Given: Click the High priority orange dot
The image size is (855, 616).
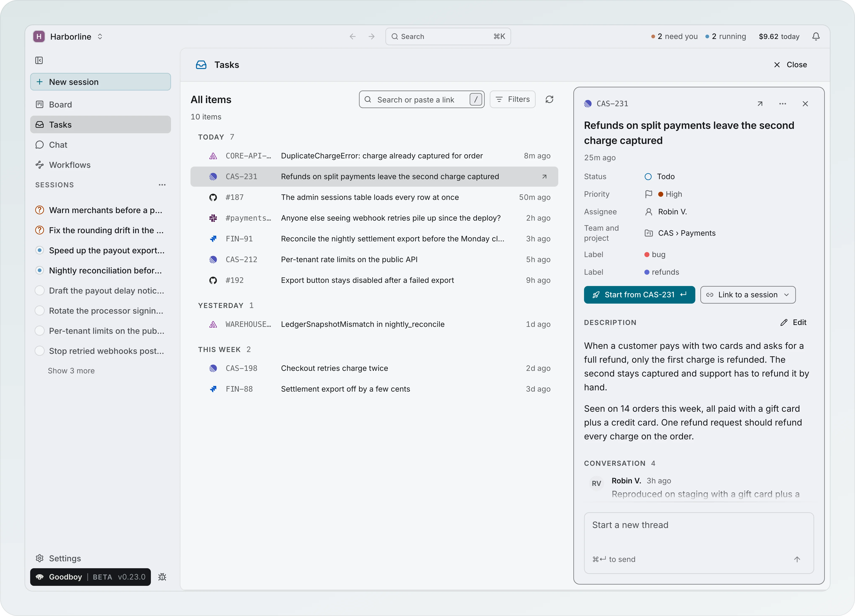Looking at the screenshot, I should tap(661, 194).
